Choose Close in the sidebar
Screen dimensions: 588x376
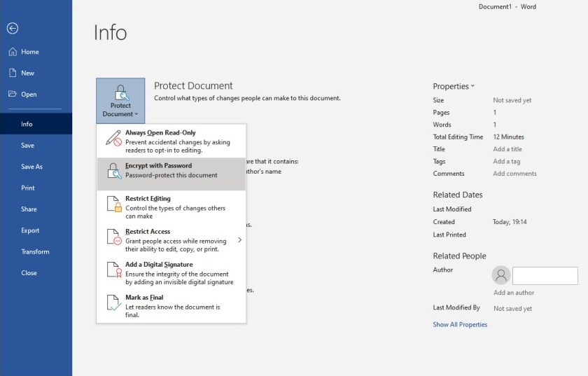36,273
